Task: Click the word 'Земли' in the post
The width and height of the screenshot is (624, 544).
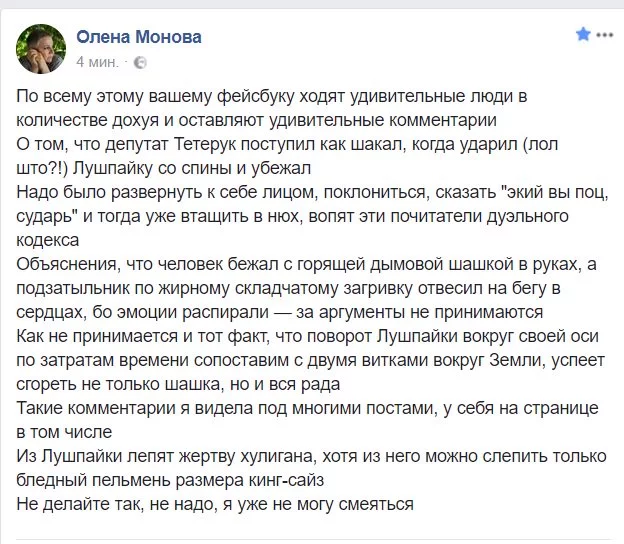Action: tap(516, 360)
